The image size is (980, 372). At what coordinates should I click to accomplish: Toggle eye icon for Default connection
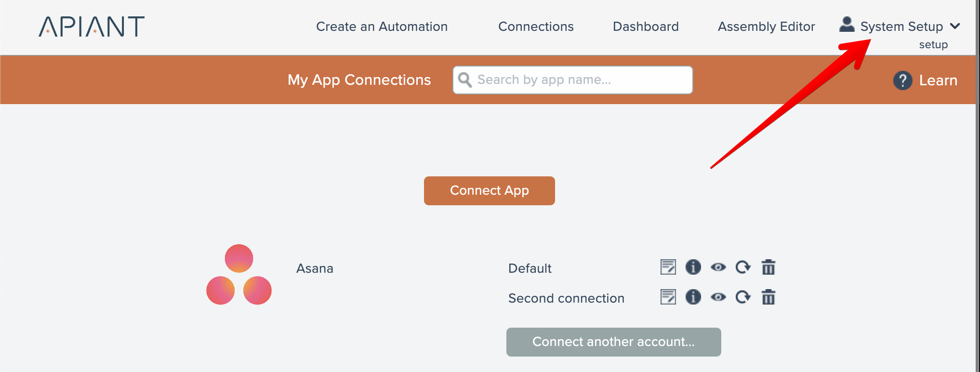[718, 267]
